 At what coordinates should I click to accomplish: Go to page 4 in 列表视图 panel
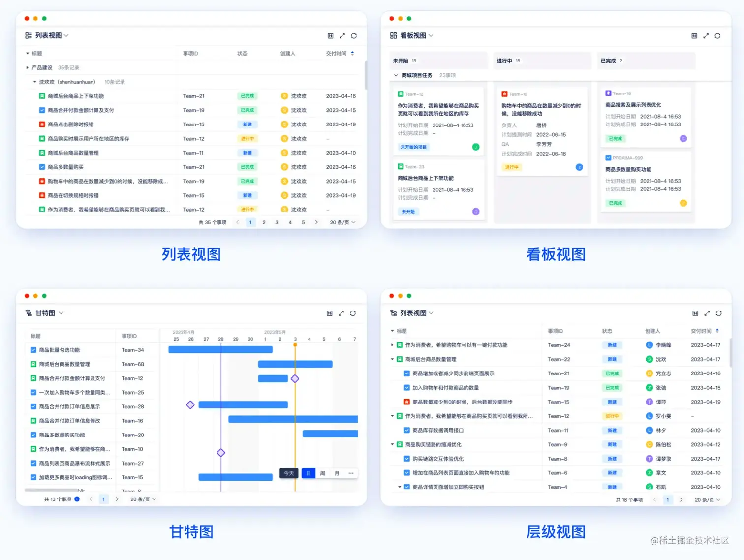(x=290, y=222)
